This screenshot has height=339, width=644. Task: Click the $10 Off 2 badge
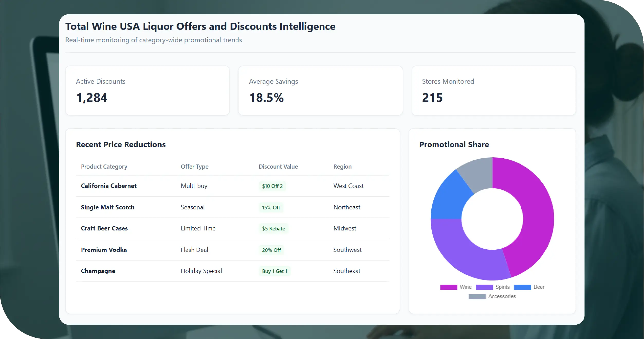272,186
